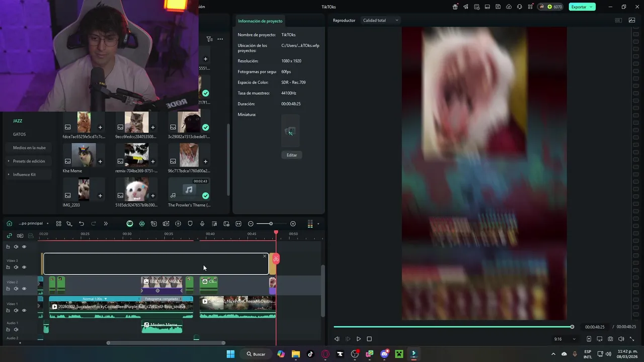
Task: Add IMG_2203 clip with plus icon
Action: [x=100, y=196]
